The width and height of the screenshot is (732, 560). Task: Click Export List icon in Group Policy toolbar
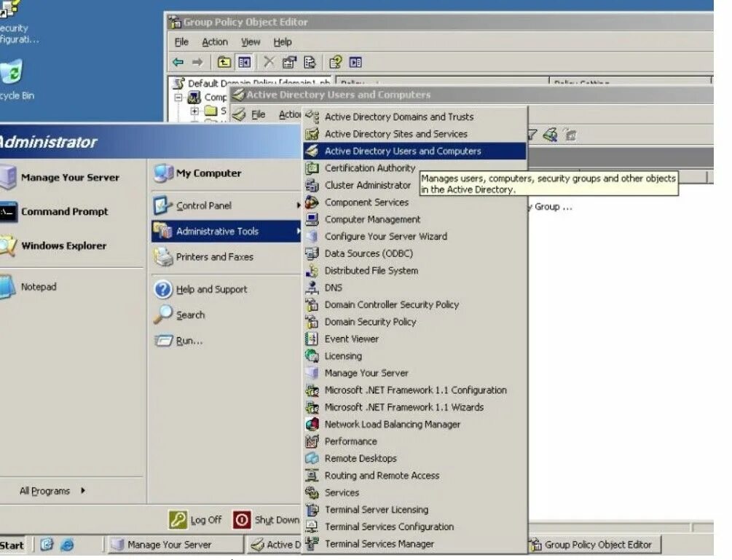click(310, 62)
